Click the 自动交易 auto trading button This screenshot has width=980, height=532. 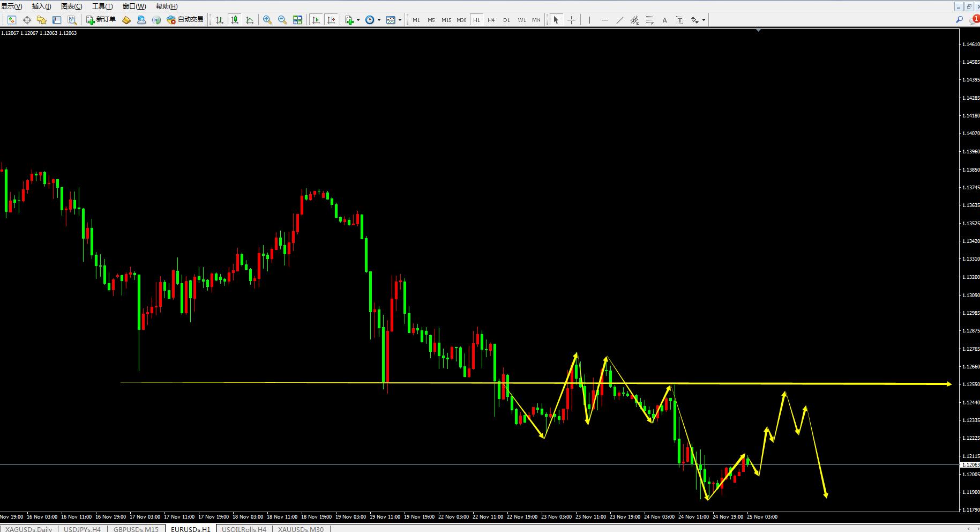[x=185, y=20]
